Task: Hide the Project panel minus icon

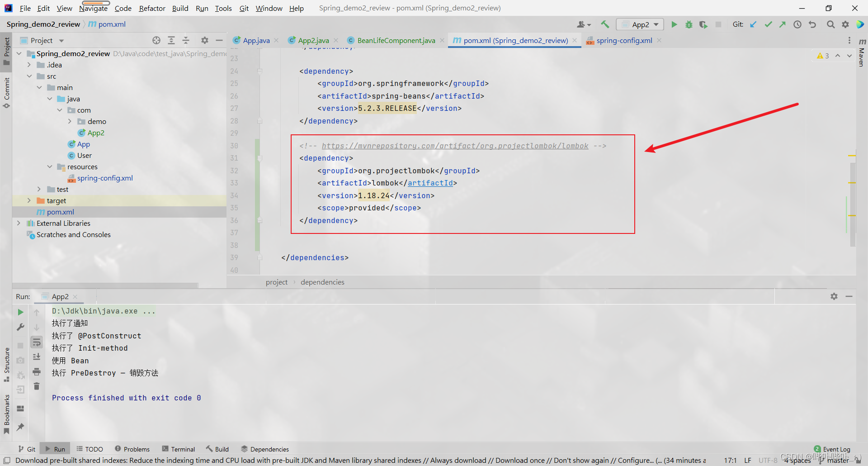Action: pos(219,40)
